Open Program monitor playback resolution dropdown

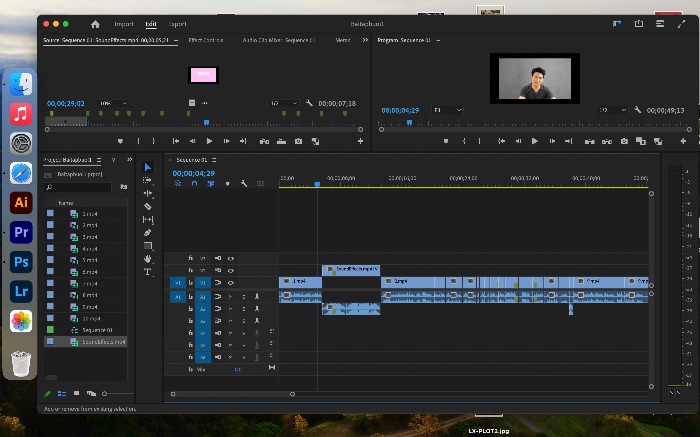click(x=612, y=110)
